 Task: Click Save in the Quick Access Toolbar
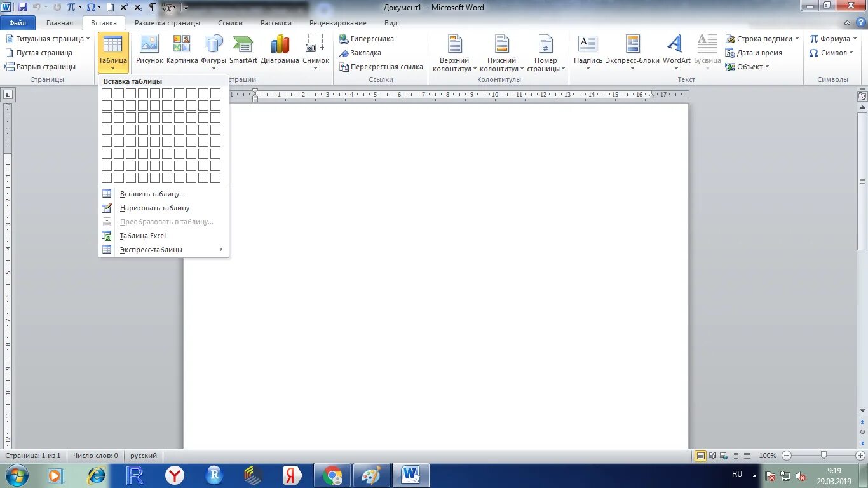click(23, 8)
